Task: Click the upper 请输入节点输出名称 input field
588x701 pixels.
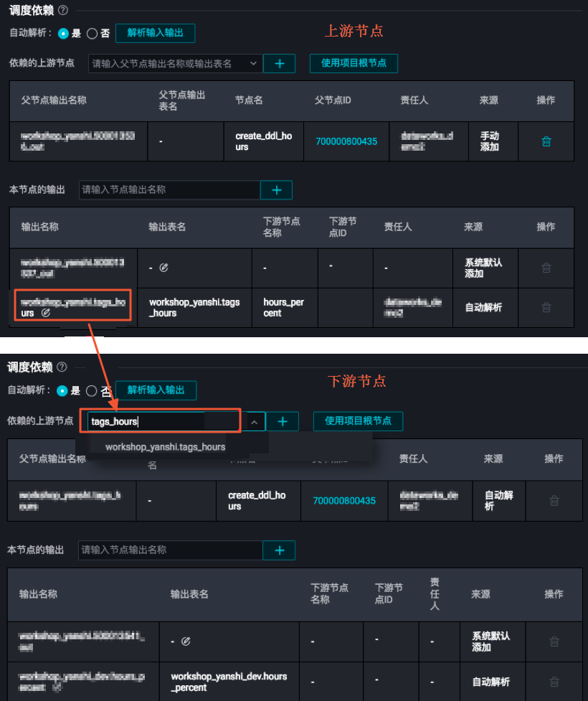Action: coord(170,190)
